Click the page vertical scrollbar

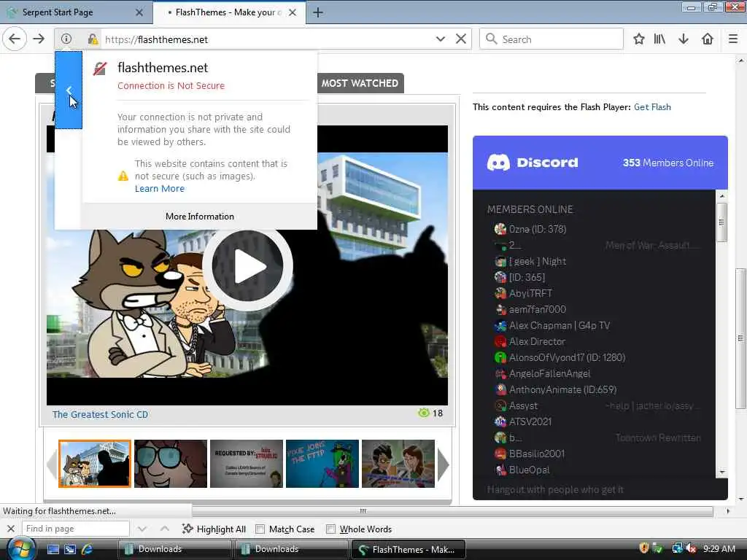(741, 338)
